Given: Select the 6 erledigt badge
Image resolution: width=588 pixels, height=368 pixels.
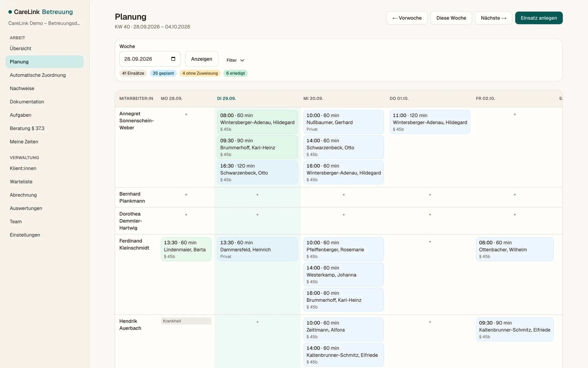Looking at the screenshot, I should point(236,73).
